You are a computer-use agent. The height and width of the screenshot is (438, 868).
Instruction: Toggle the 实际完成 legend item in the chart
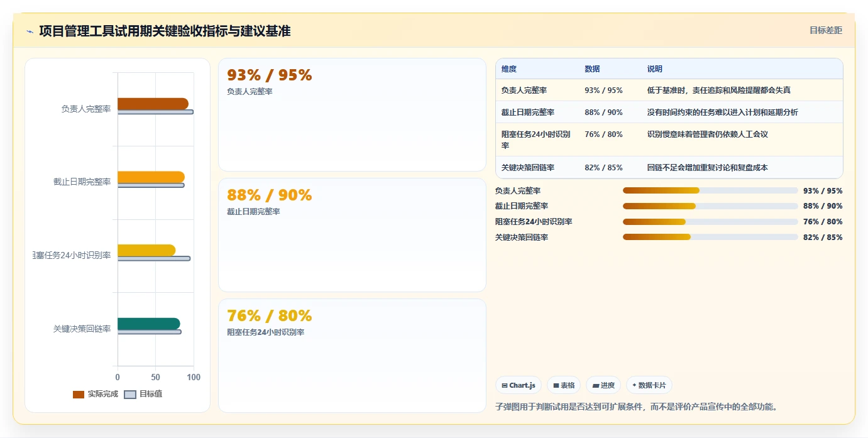point(96,394)
